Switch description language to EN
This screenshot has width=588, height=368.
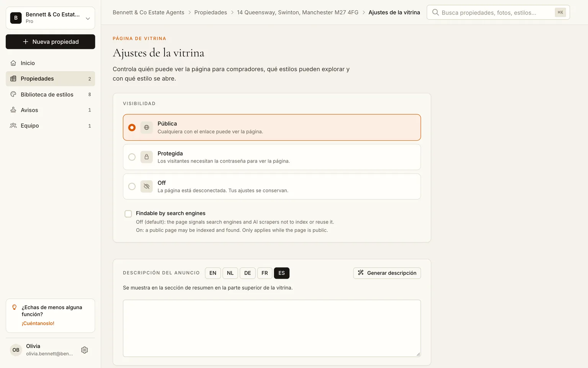[213, 273]
